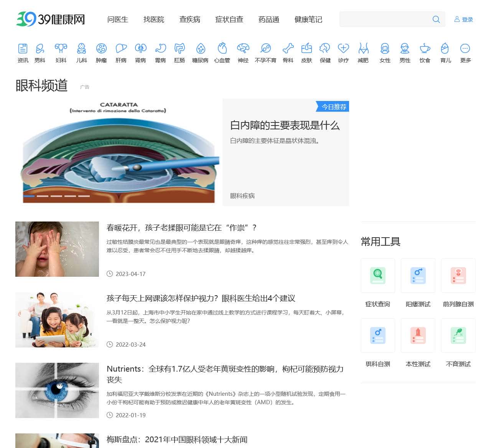The width and height of the screenshot is (491, 448).
Task: Click inside the search input field
Action: (384, 19)
